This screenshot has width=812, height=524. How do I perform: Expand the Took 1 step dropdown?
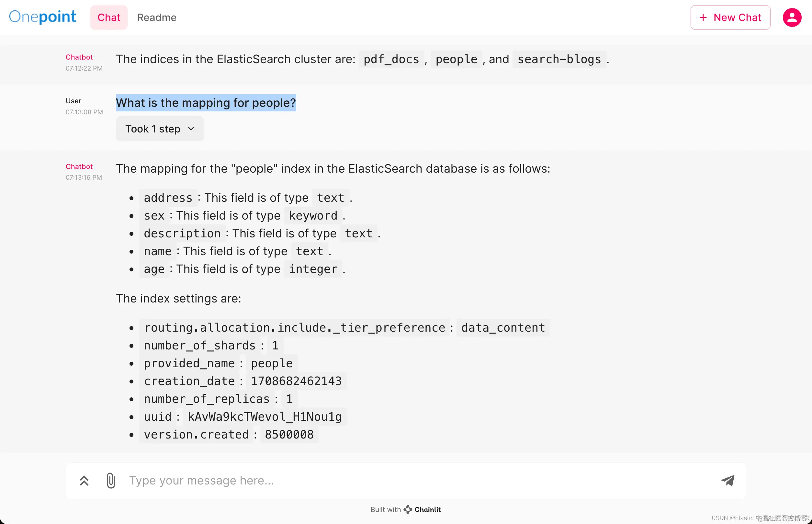[160, 129]
